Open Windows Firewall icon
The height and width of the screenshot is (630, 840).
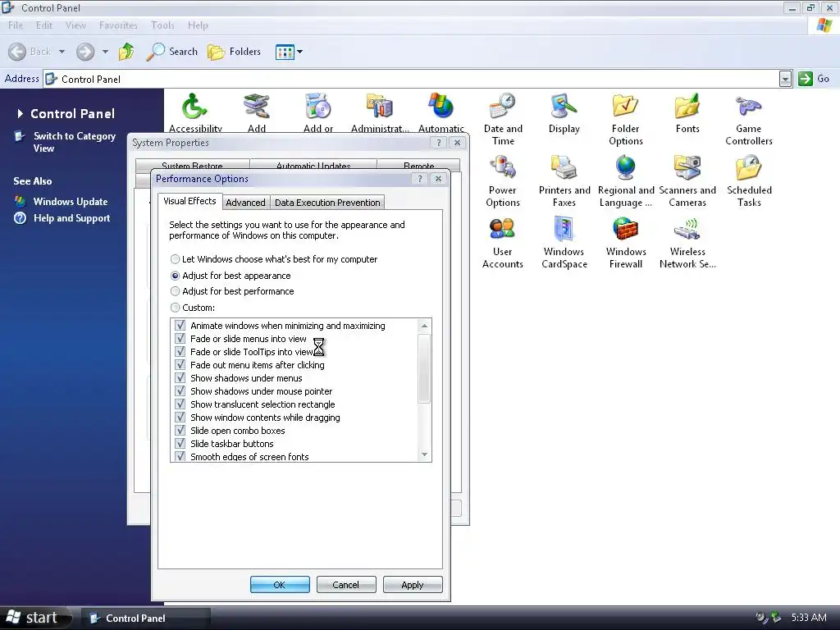click(626, 230)
